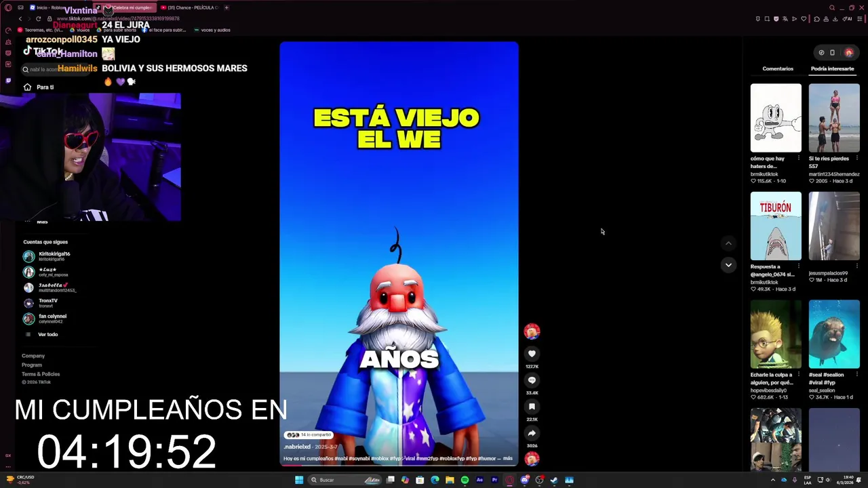
Task: Open options menu for 'Si te ríes pierdes' video
Action: pyautogui.click(x=856, y=159)
